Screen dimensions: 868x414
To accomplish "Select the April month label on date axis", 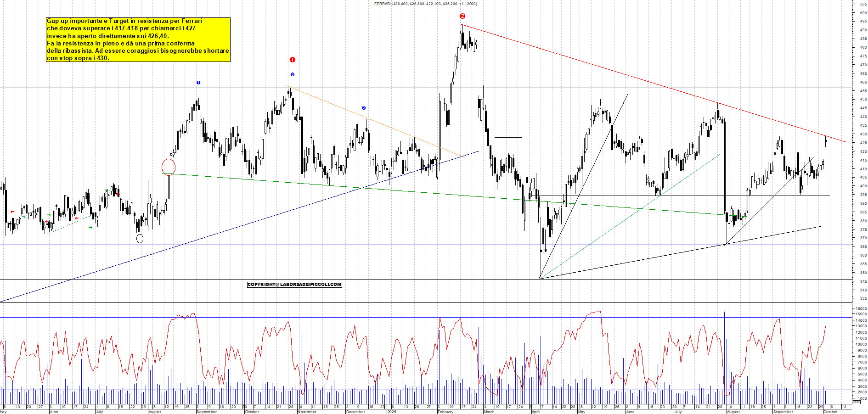I will [x=535, y=412].
